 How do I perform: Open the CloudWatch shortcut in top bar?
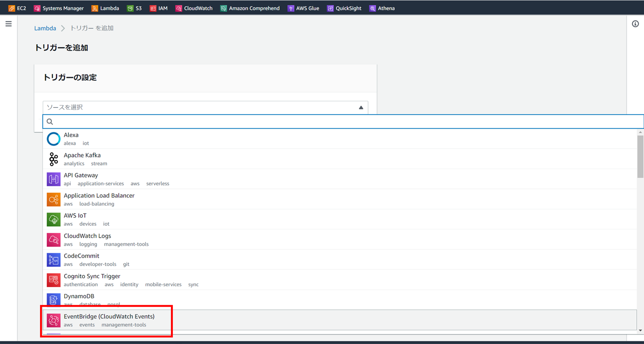click(194, 8)
